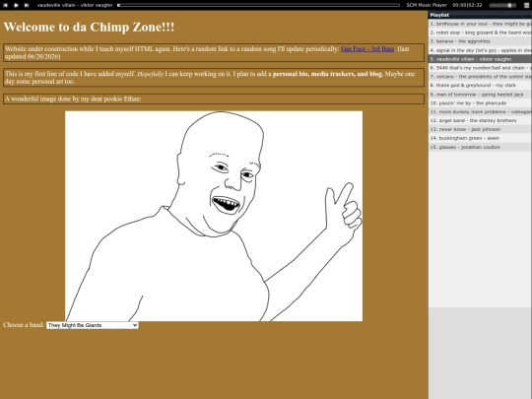
Task: Toggle the playlist panel icon
Action: [526, 5]
